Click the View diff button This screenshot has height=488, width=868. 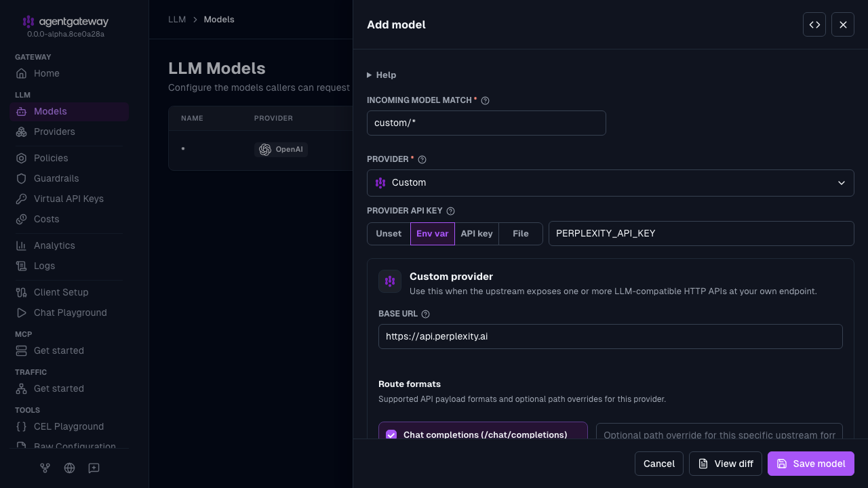pyautogui.click(x=726, y=464)
